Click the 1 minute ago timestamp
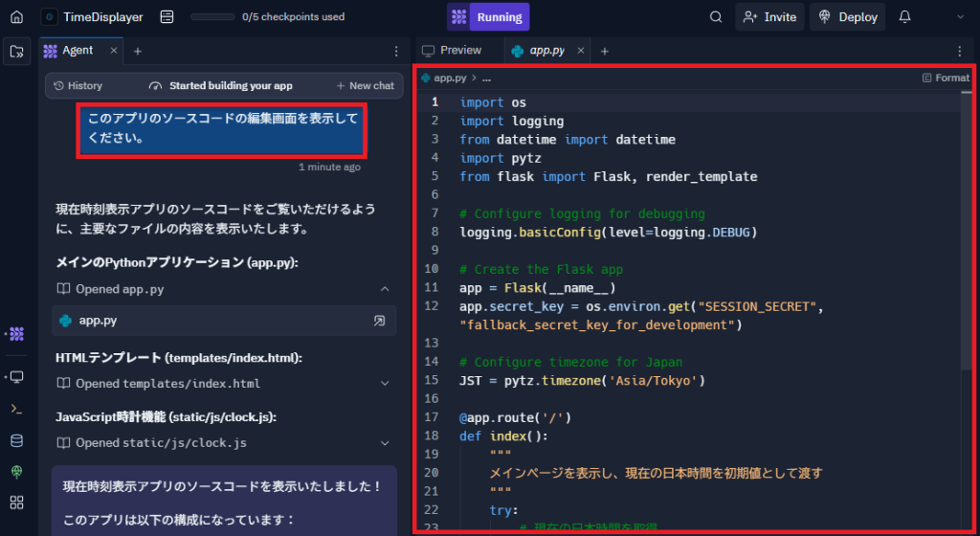This screenshot has height=536, width=980. (x=329, y=167)
